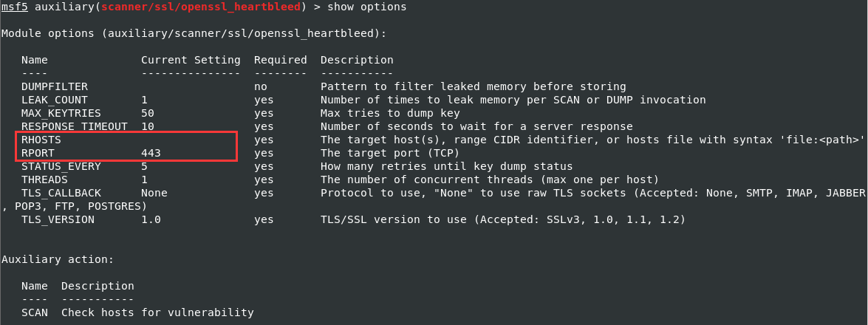Click the MAX_KEYTRIES value 50
This screenshot has width=868, height=325.
point(147,113)
